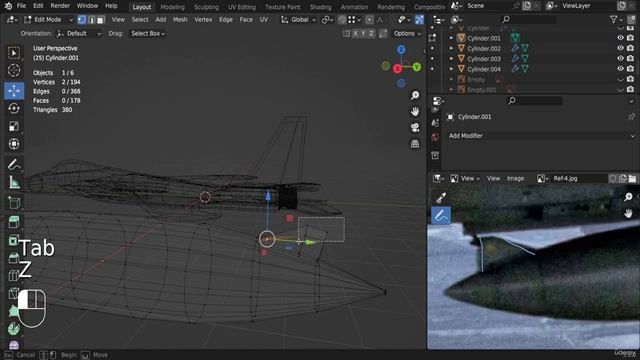Switch to face select mode
This screenshot has width=640, height=360.
[x=100, y=20]
